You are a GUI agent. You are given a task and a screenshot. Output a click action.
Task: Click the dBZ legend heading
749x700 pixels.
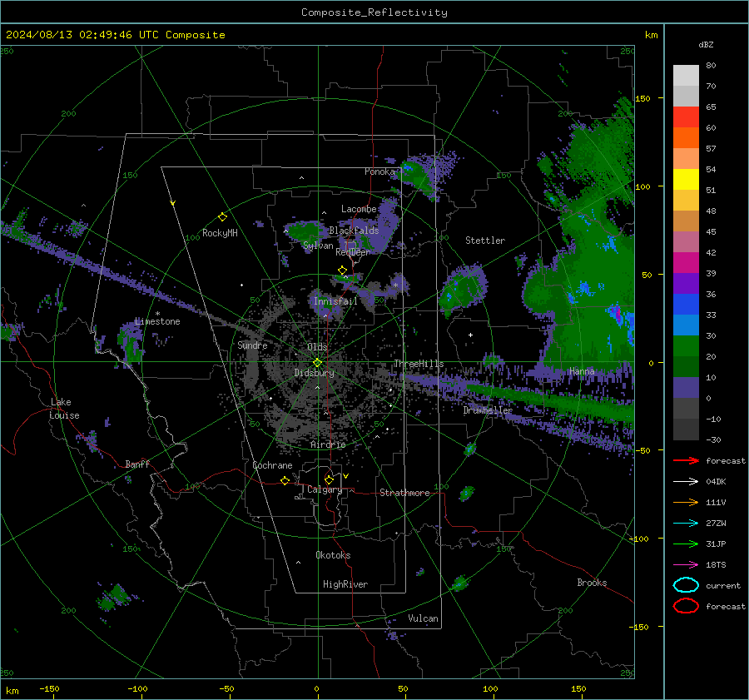[706, 44]
